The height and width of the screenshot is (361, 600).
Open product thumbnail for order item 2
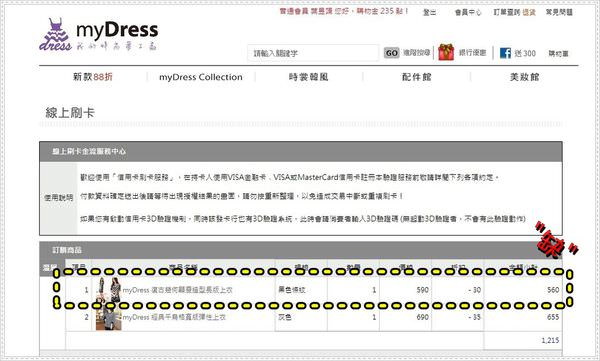pos(109,317)
